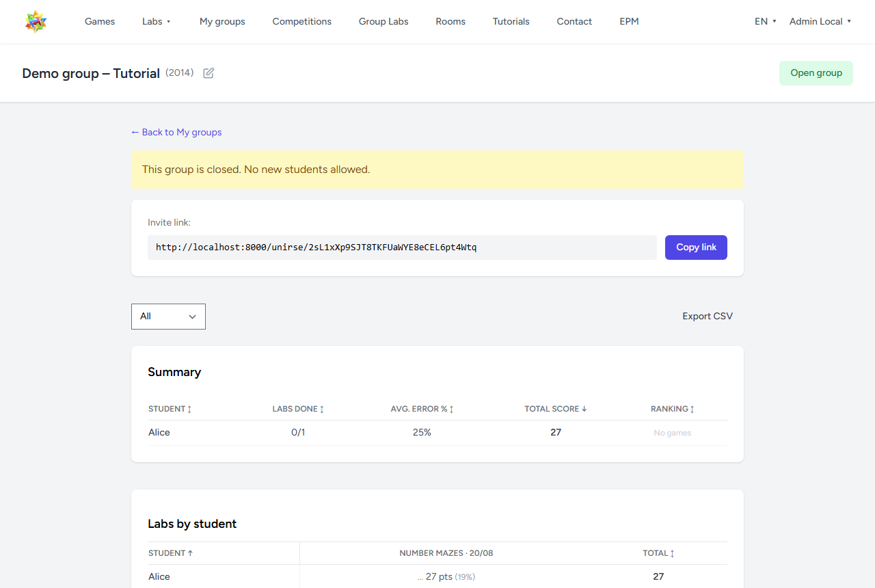The height and width of the screenshot is (588, 875).
Task: Expand the EN language selector
Action: tap(766, 22)
